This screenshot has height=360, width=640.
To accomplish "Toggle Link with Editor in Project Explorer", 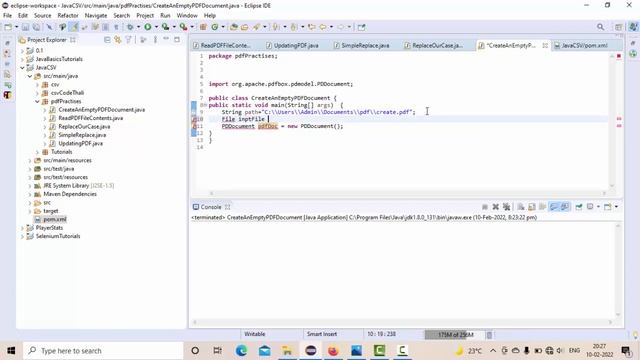I will [x=118, y=40].
